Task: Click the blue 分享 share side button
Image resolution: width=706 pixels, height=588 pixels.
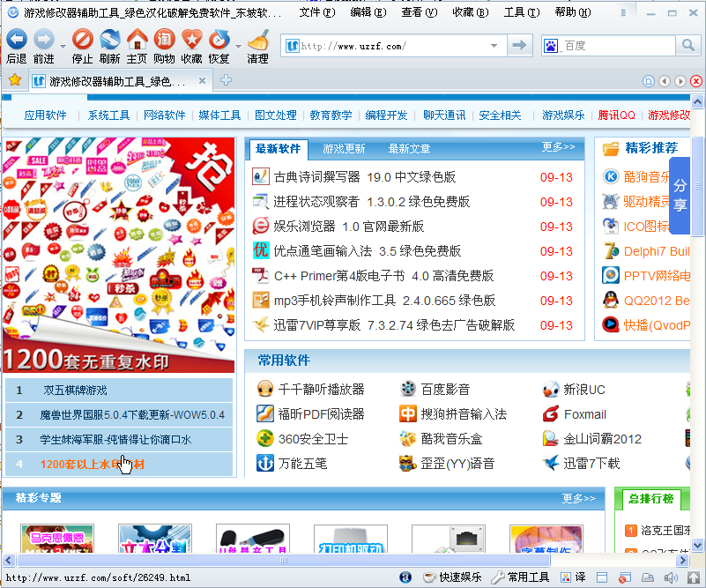Action: [680, 196]
